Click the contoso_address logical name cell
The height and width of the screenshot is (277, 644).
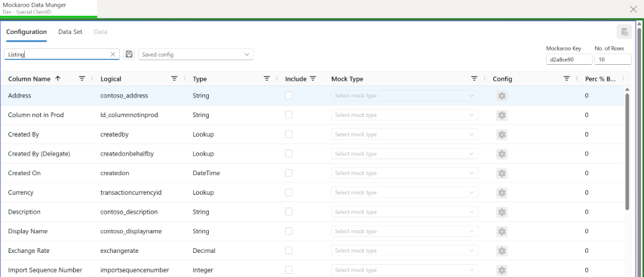(124, 95)
